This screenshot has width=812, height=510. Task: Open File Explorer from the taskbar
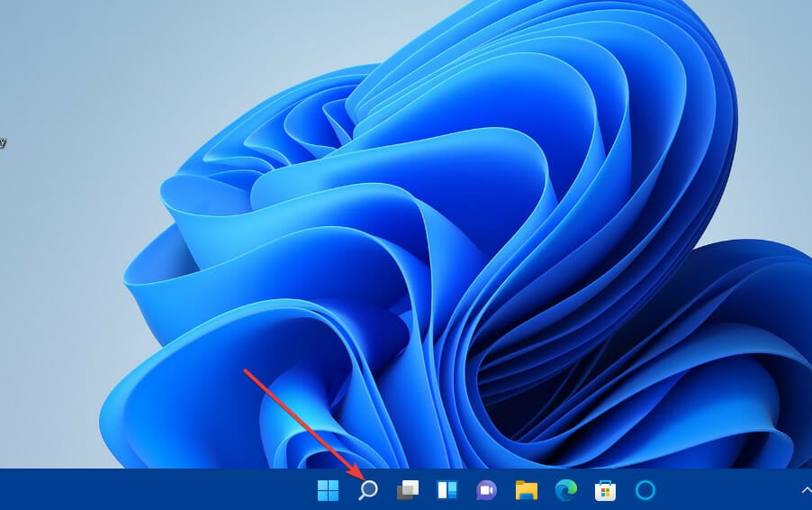tap(526, 490)
